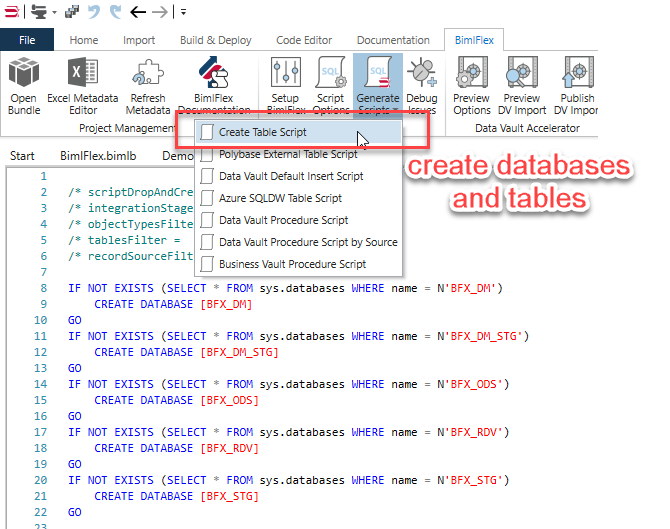Tick the Data Vault Default Insert checkbox
Screen dimensions: 670x529
[x=207, y=176]
